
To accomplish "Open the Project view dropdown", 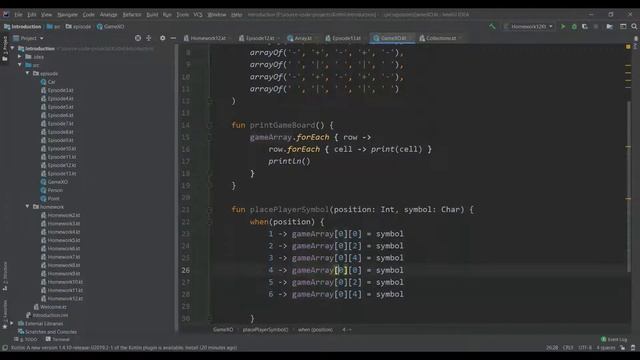I will 29,38.
